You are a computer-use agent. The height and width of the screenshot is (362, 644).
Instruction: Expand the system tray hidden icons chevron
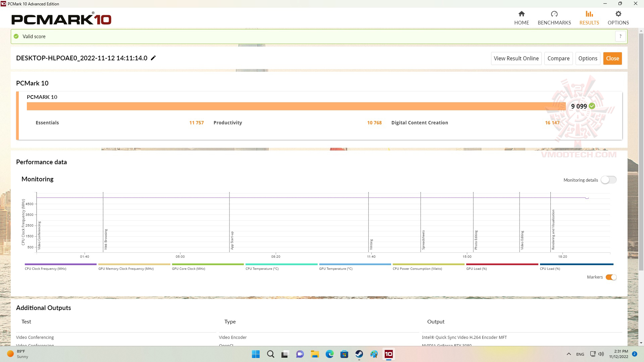[569, 354]
